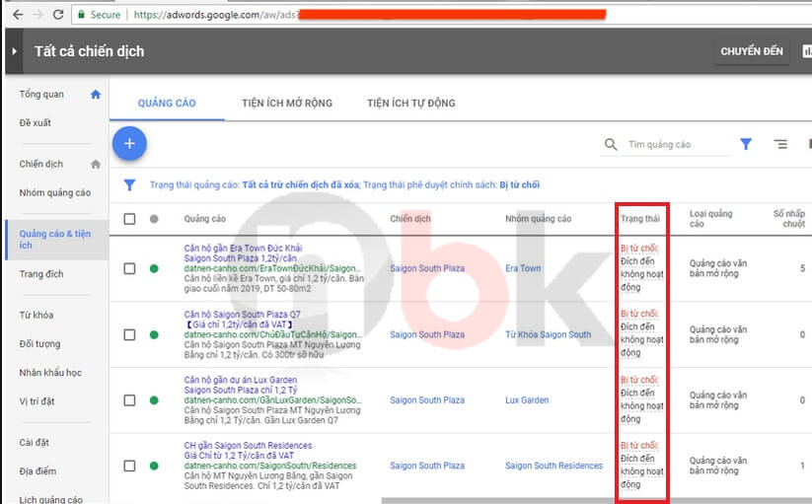Open the Từ Khóa Saigon South ad group link
The height and width of the screenshot is (504, 812).
tap(548, 334)
